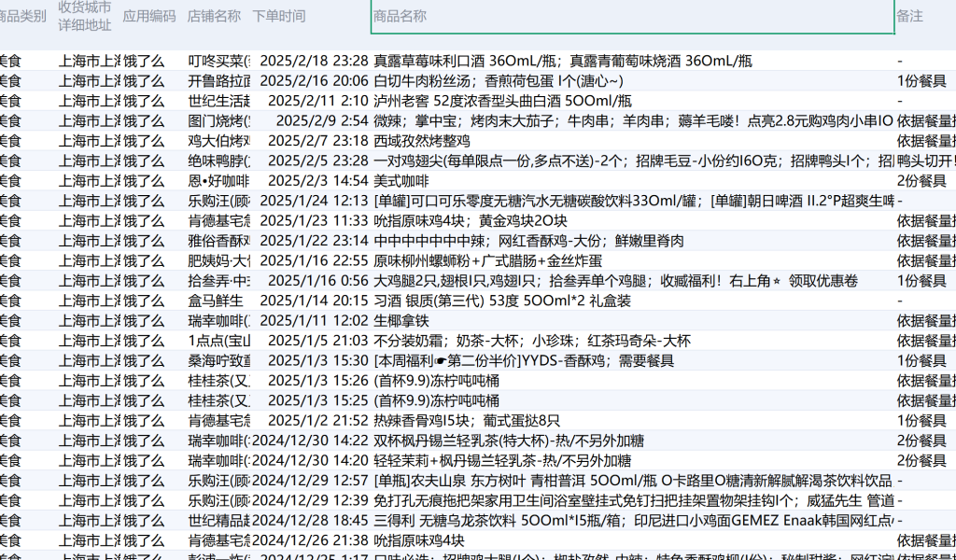956x560 pixels.
Task: Select the store cell 绝味鸭脖
Action: [x=218, y=161]
